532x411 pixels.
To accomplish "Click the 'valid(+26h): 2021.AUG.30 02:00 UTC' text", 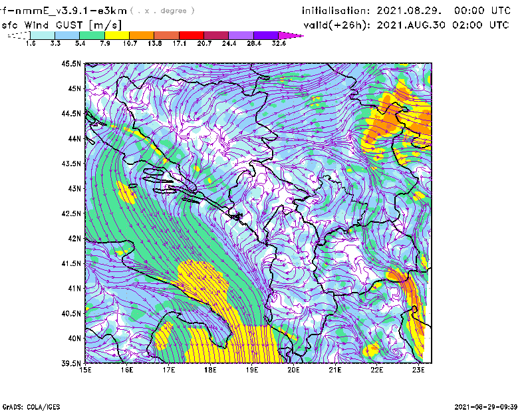I will click(406, 25).
